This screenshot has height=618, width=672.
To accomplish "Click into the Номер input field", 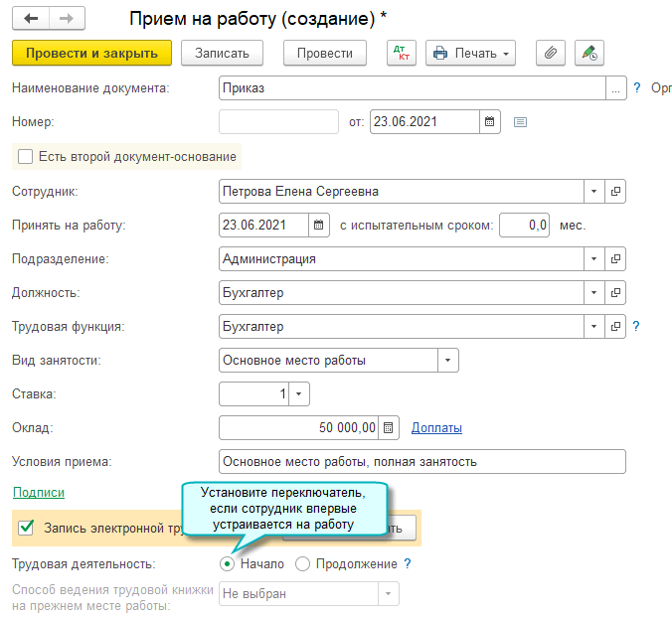I will point(278,121).
